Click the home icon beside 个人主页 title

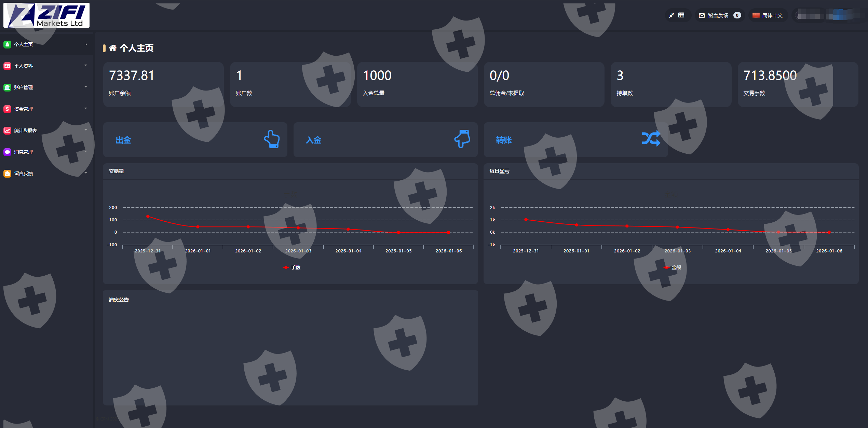point(112,48)
